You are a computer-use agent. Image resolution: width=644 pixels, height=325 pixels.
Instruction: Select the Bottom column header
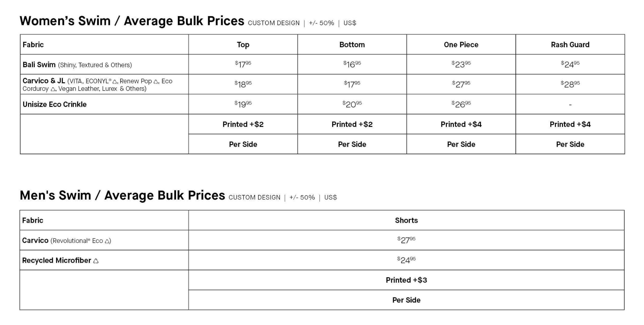pyautogui.click(x=352, y=45)
